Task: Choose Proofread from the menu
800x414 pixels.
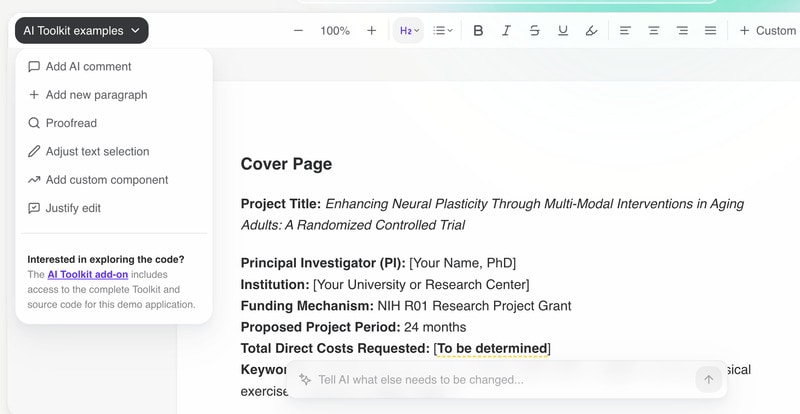Action: pyautogui.click(x=71, y=123)
